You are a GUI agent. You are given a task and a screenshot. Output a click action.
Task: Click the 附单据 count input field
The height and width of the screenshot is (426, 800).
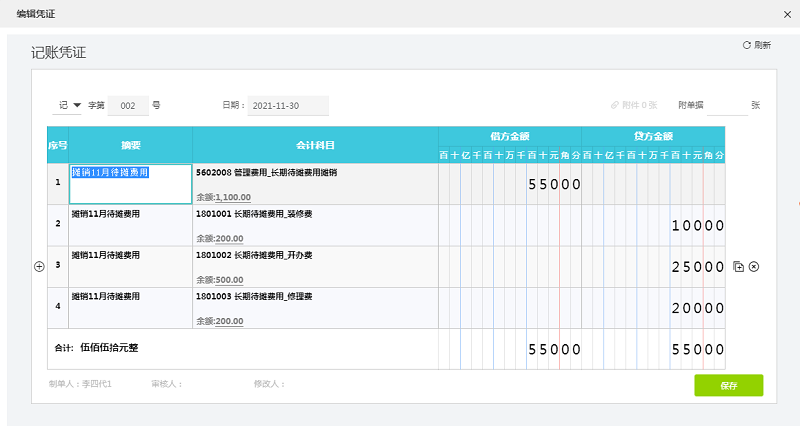point(726,105)
